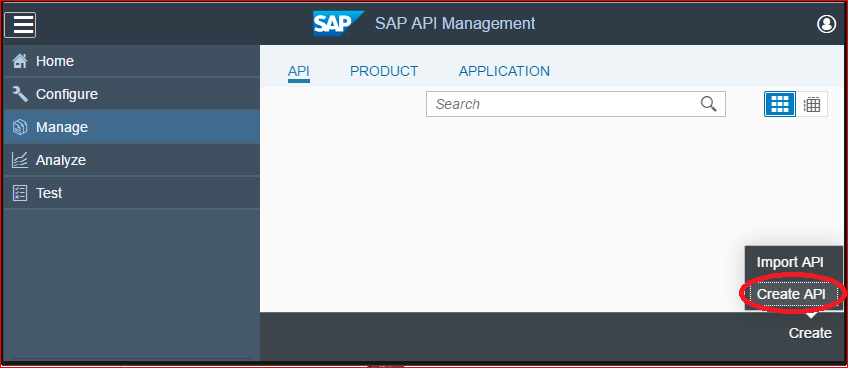Click the Manage cube icon

point(20,127)
